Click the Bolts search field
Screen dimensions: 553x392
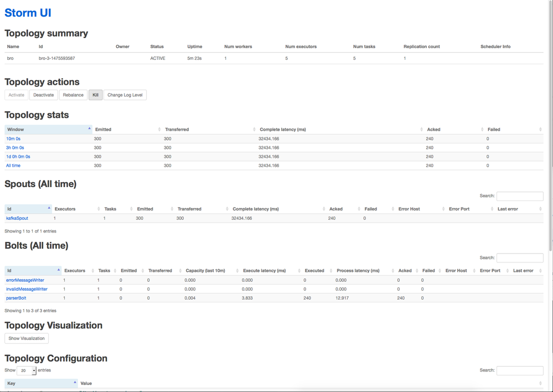(x=519, y=258)
